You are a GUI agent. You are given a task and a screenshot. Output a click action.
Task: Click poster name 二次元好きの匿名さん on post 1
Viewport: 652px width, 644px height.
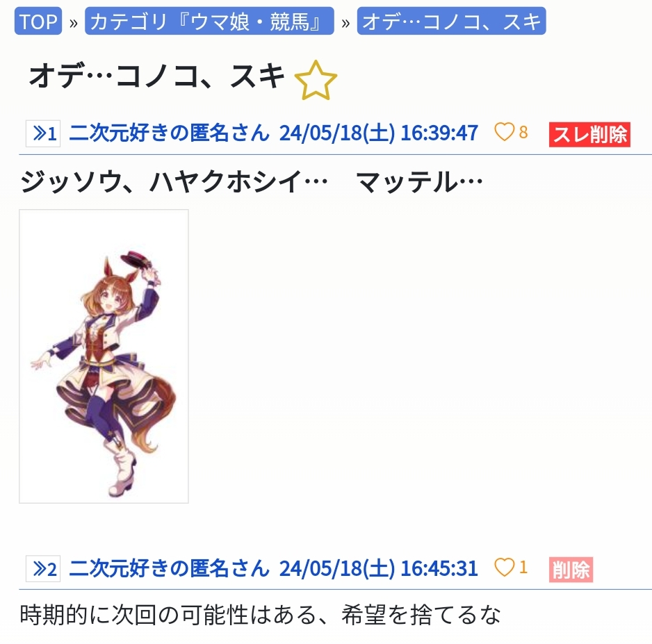(169, 133)
